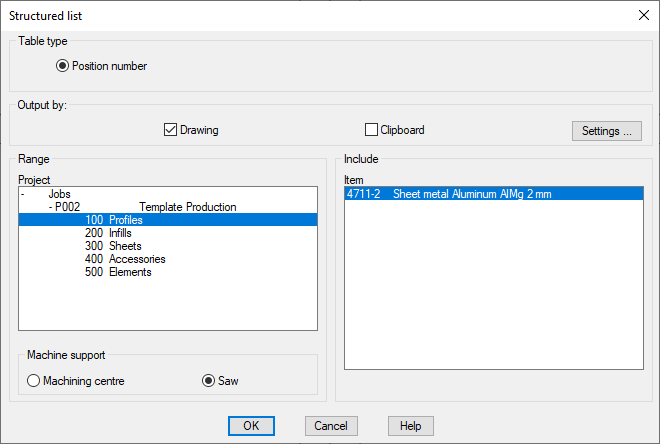Collapse the P002 node via its minus sign

pyautogui.click(x=51, y=207)
